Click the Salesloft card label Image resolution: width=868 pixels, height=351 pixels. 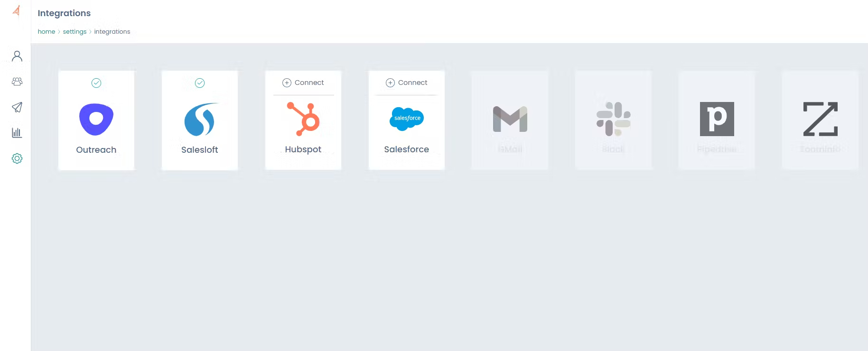point(200,150)
